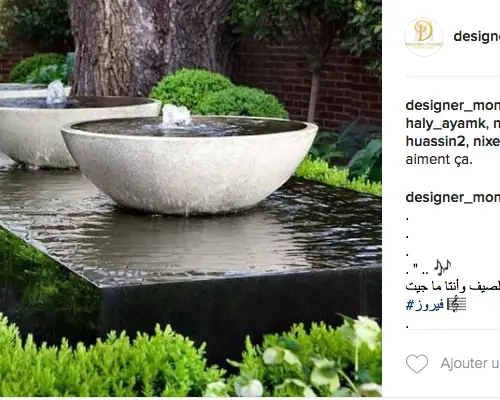The image size is (500, 400).
Task: Open designer_mon username above the caption
Action: [x=453, y=197]
